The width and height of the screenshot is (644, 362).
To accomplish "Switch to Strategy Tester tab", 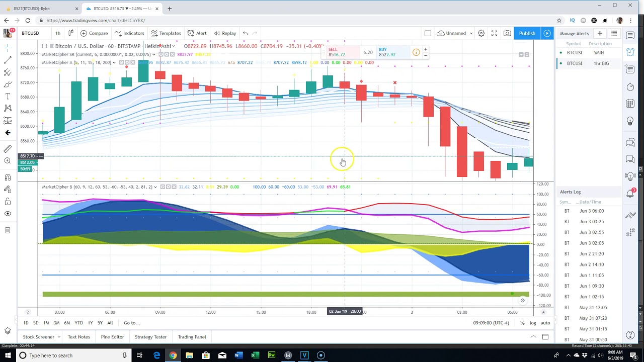I will point(150,337).
